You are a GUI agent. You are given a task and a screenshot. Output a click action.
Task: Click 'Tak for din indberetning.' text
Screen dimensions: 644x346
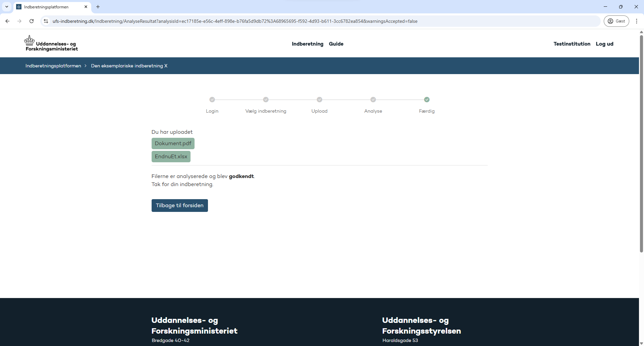point(182,184)
